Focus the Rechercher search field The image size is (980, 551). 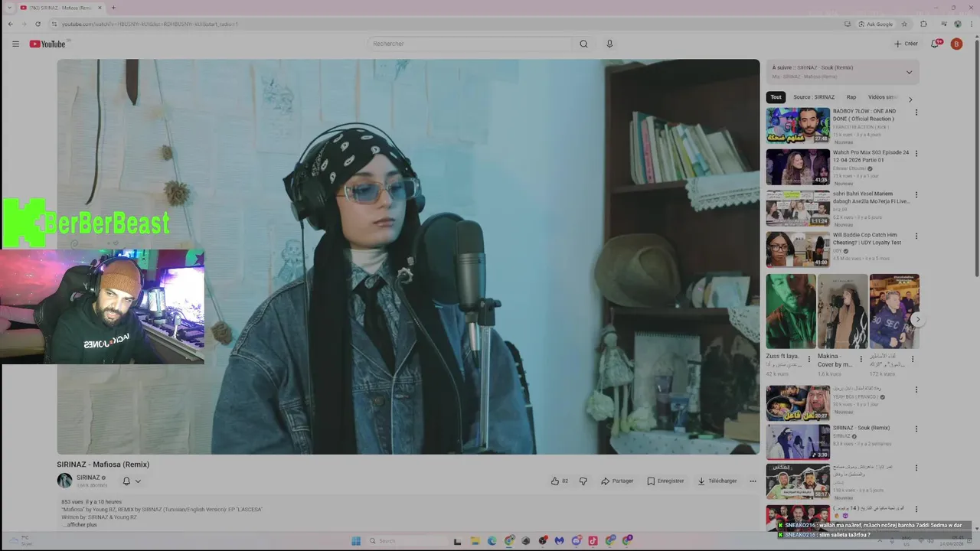469,44
